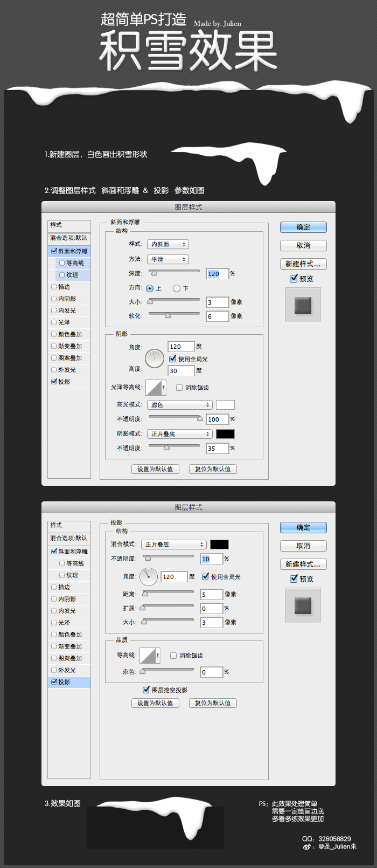Screen dimensions: 377x868
Task: Click the angle dial in the 斜面和浮雕 dialog
Action: [x=155, y=359]
